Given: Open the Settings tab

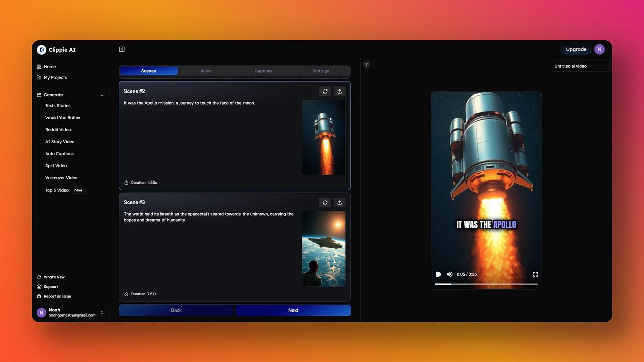Looking at the screenshot, I should click(x=320, y=71).
